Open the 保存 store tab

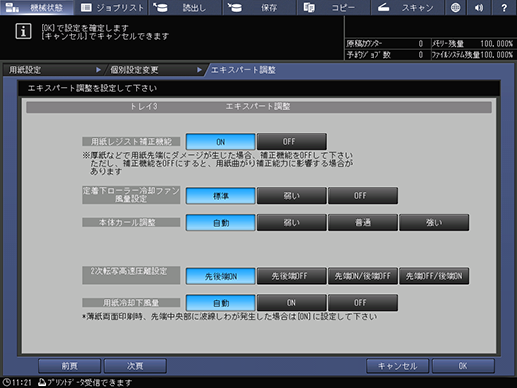[x=259, y=7]
